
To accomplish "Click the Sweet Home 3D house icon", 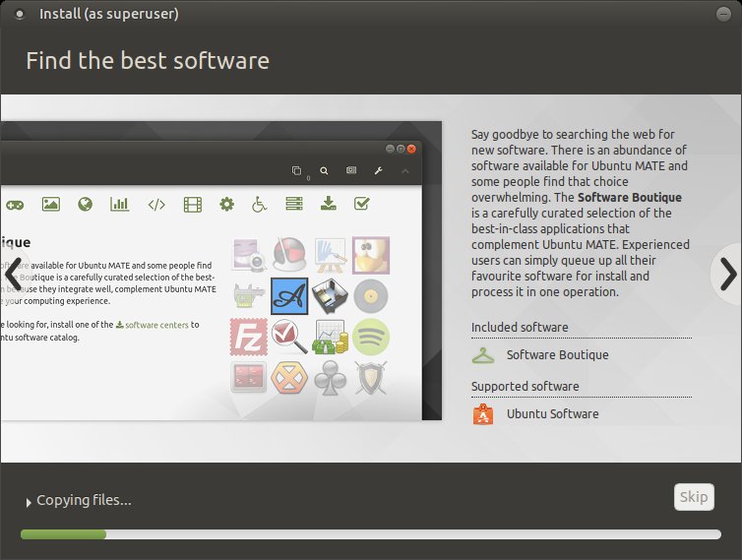I will pos(331,296).
